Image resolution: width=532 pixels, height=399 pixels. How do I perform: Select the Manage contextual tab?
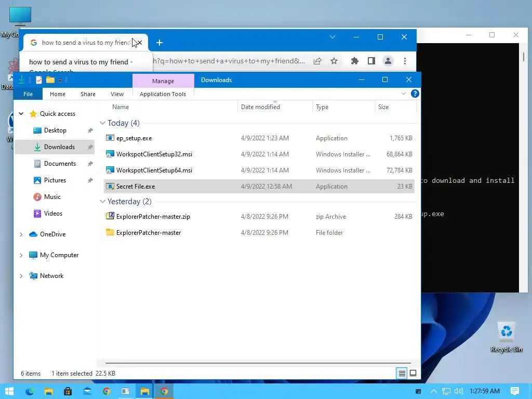(x=163, y=81)
